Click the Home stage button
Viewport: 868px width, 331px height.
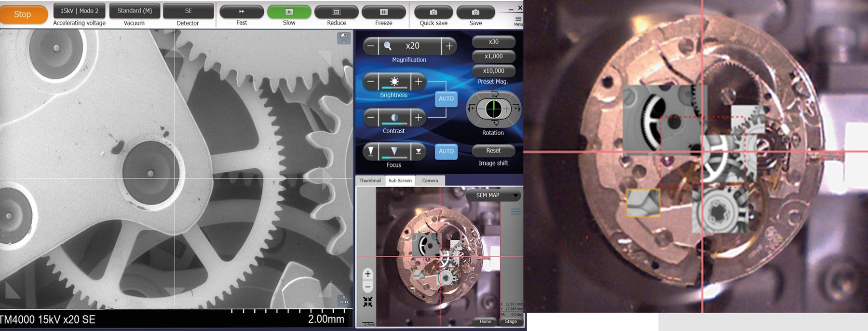485,321
